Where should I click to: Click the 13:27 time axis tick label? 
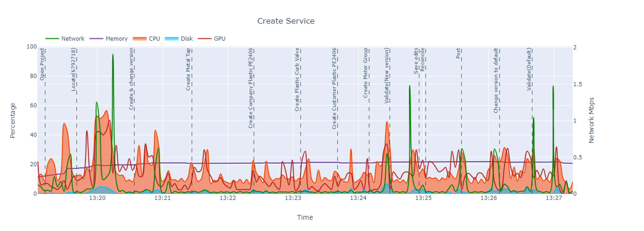point(554,198)
